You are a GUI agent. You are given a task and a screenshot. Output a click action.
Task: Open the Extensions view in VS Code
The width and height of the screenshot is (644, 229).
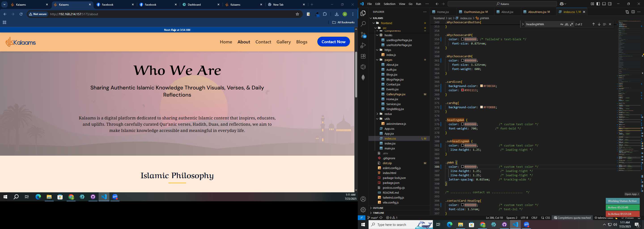(363, 56)
